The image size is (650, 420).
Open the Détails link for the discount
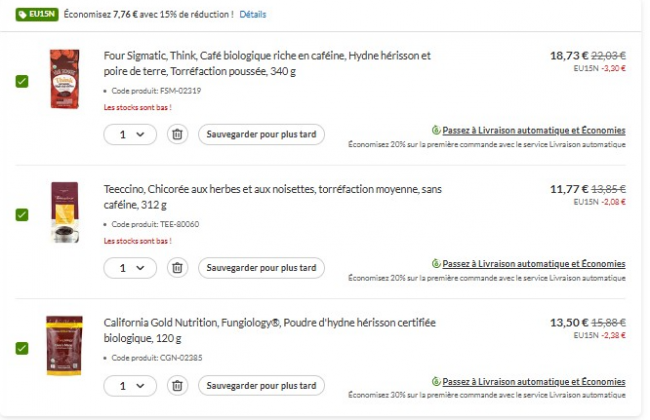[x=253, y=15]
